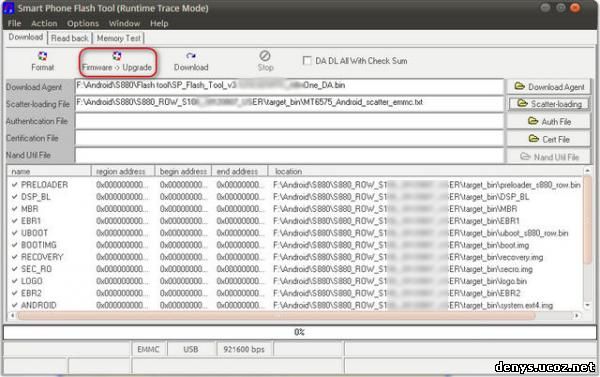Uncheck the BOOTIMG partition
This screenshot has height=377, width=600.
coord(15,245)
